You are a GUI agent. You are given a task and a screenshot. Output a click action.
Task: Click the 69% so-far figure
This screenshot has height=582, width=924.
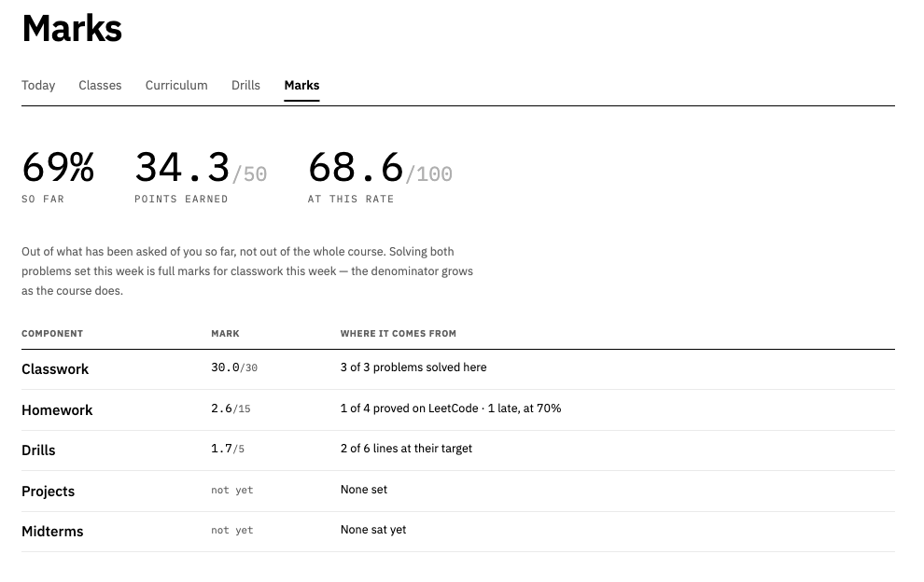pyautogui.click(x=58, y=167)
